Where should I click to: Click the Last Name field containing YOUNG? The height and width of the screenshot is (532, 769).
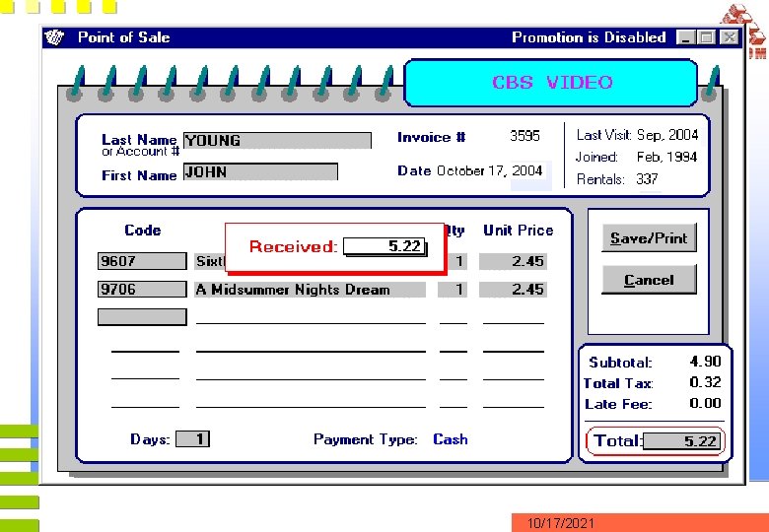[277, 141]
